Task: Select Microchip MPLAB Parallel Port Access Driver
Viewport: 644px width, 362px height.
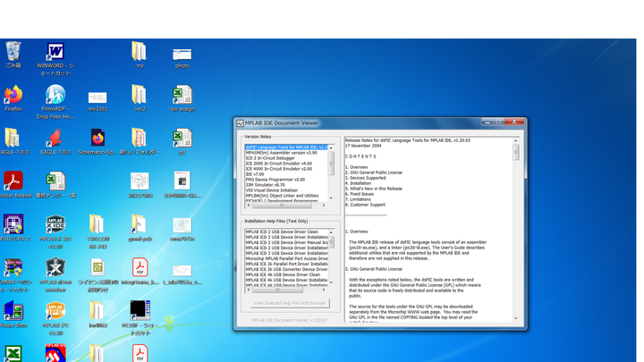Action: point(286,258)
